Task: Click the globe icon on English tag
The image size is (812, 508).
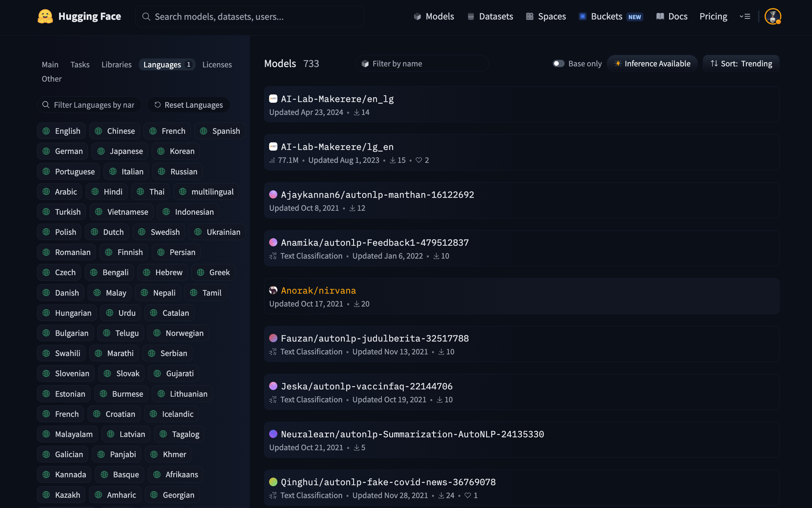Action: click(46, 131)
